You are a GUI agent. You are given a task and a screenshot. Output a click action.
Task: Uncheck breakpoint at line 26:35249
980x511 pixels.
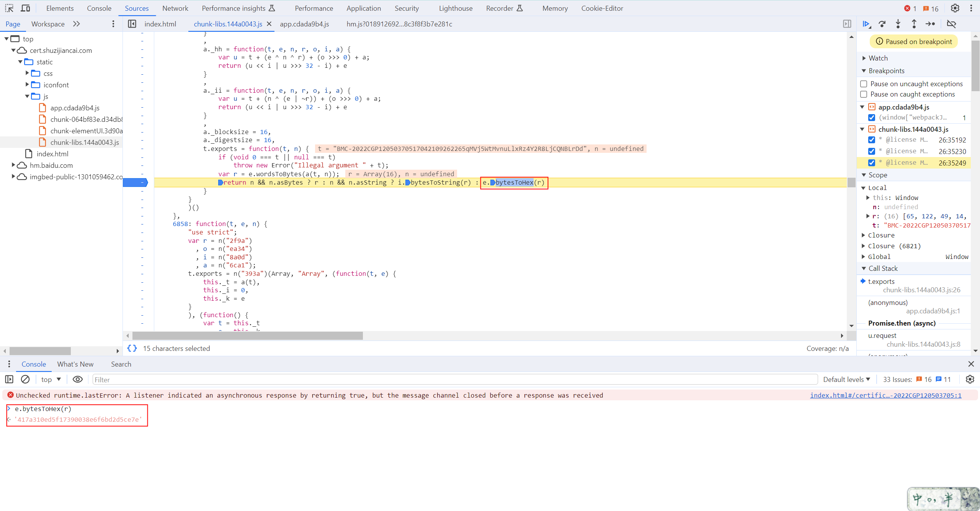tap(872, 162)
